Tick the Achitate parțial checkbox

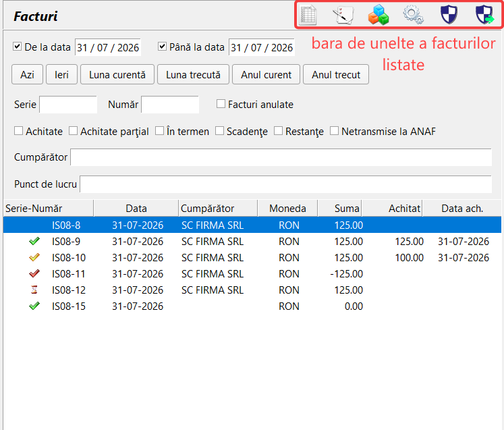click(74, 130)
